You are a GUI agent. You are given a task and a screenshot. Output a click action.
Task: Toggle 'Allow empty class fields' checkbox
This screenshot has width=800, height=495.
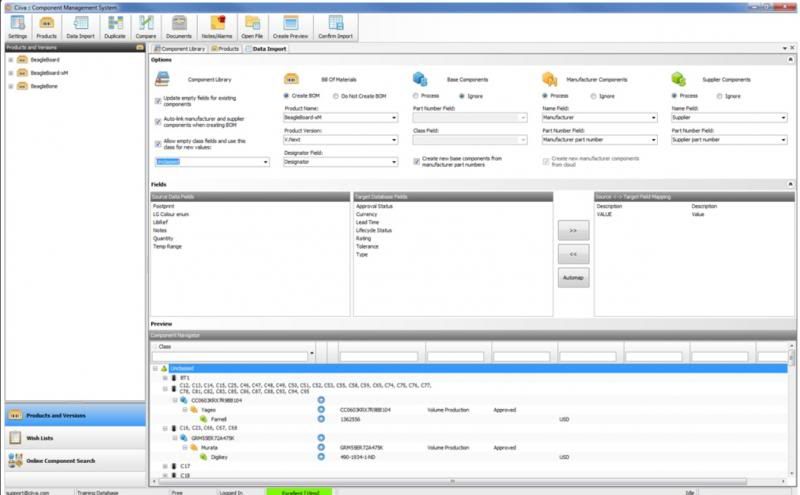[x=158, y=144]
